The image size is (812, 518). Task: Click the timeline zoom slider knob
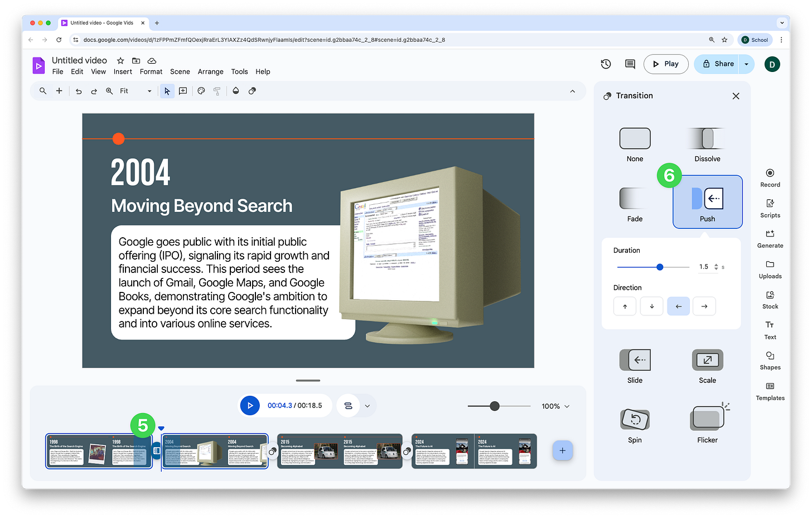click(x=495, y=406)
